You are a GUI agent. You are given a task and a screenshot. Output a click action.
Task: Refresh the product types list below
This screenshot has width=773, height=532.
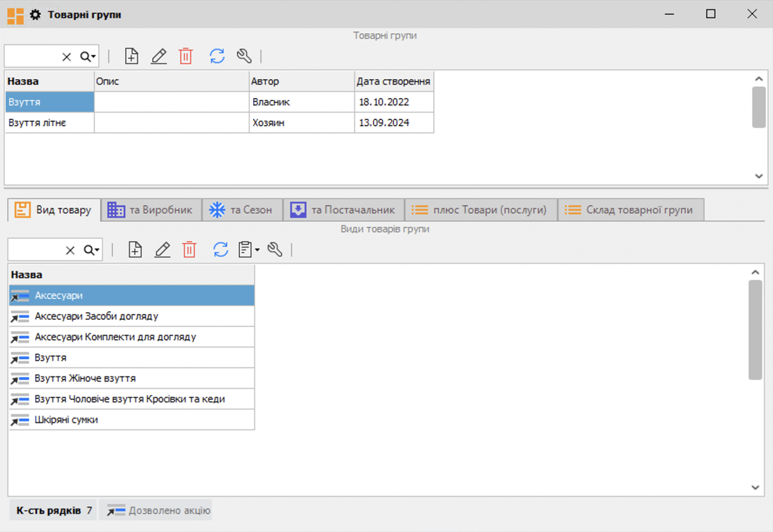(x=221, y=250)
